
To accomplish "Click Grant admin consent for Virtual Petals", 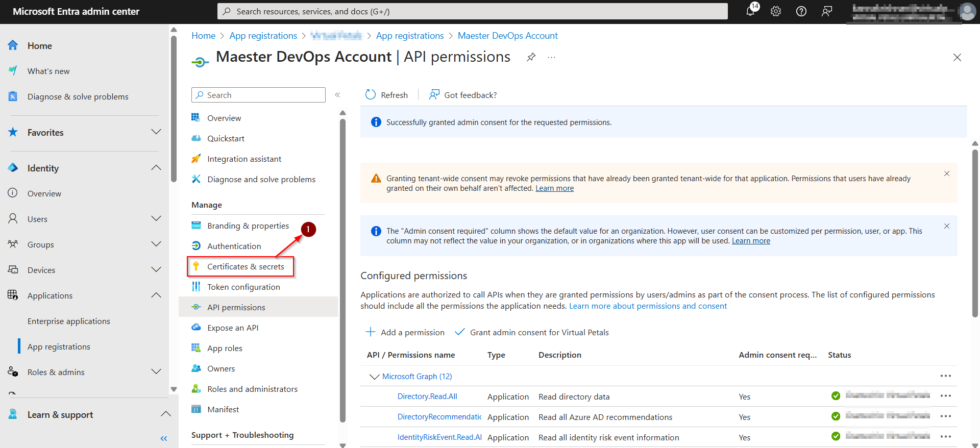I will coord(532,332).
